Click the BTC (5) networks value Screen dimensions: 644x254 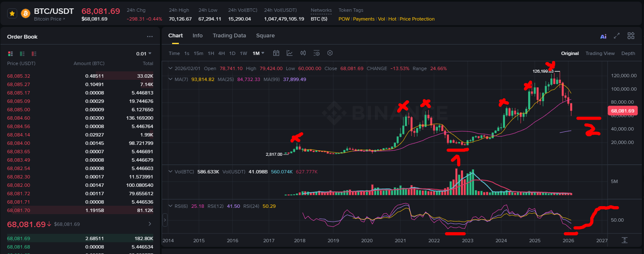point(319,19)
